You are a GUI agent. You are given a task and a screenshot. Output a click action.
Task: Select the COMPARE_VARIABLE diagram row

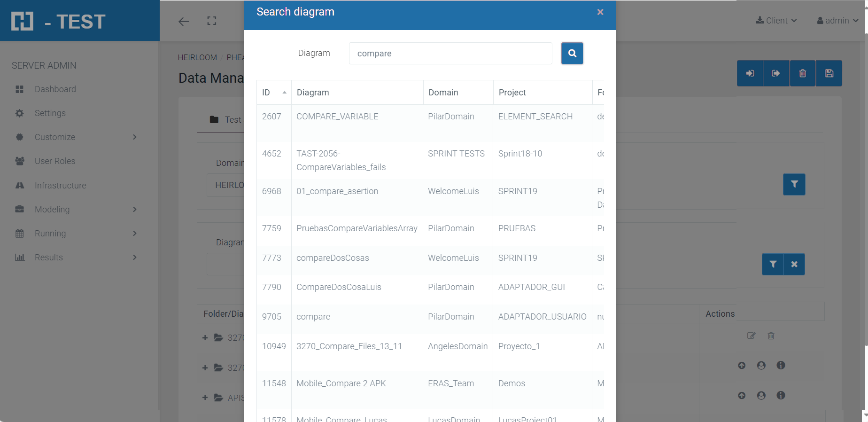coord(337,117)
